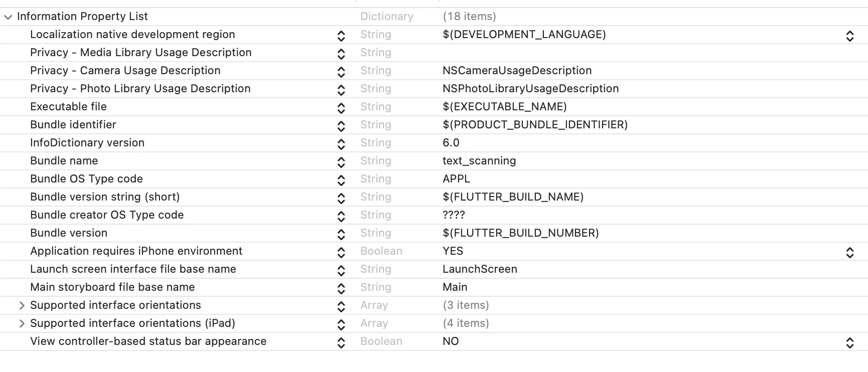Open value dropdown for Application requires iPhone environment
The width and height of the screenshot is (868, 372).
pos(849,251)
